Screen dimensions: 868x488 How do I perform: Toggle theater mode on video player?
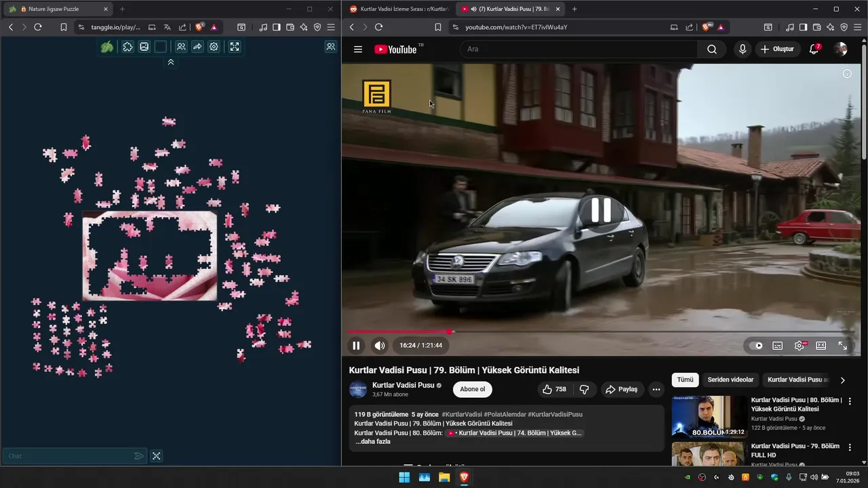coord(821,346)
